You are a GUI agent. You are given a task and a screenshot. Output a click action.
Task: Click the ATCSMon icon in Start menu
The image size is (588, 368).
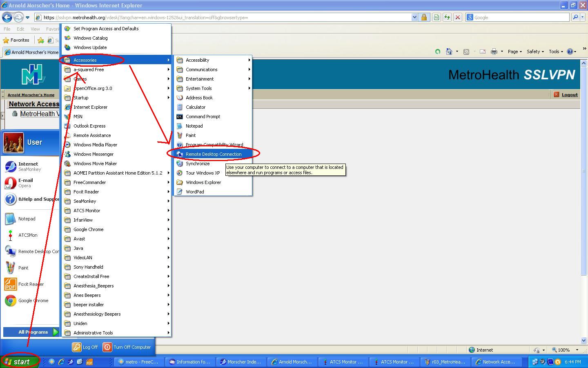(11, 235)
